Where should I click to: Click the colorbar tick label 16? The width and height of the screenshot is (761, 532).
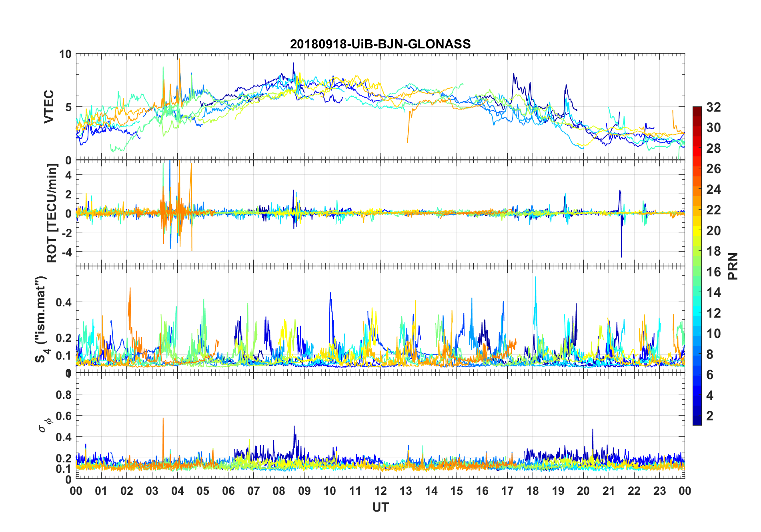pos(713,272)
